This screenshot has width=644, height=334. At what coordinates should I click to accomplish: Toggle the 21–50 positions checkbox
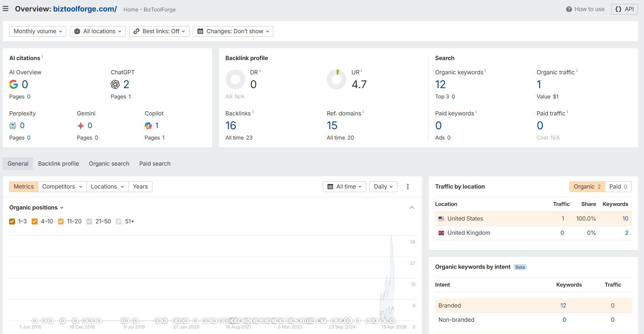(89, 221)
